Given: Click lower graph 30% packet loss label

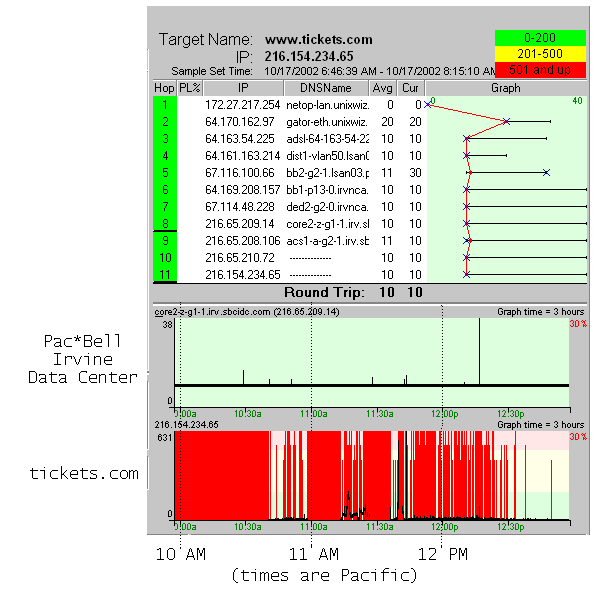Looking at the screenshot, I should point(578,437).
